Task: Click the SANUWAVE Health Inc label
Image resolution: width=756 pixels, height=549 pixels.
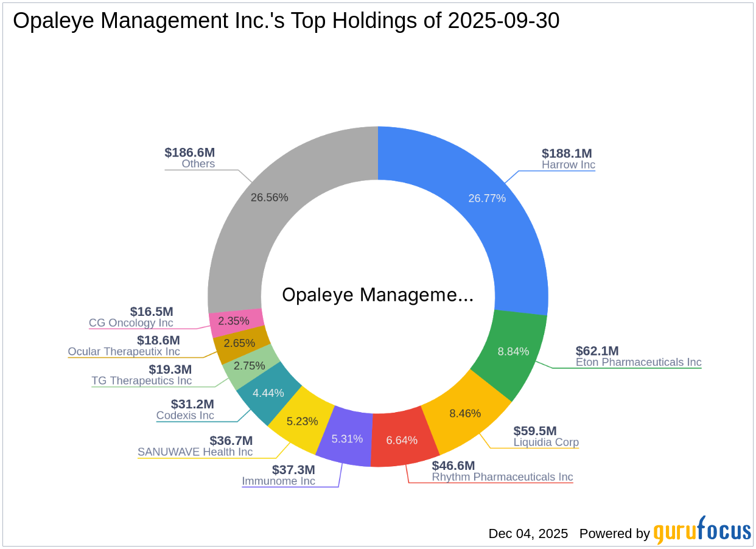Action: coord(195,452)
